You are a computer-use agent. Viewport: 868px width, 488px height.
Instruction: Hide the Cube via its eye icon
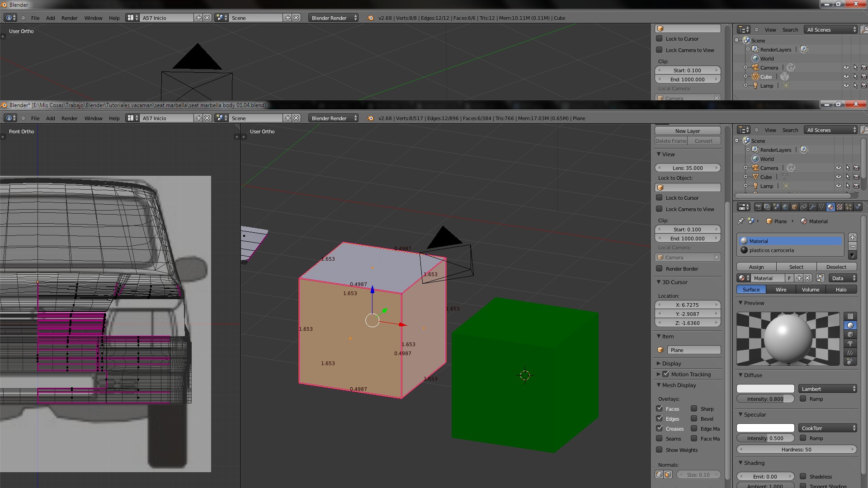click(838, 177)
